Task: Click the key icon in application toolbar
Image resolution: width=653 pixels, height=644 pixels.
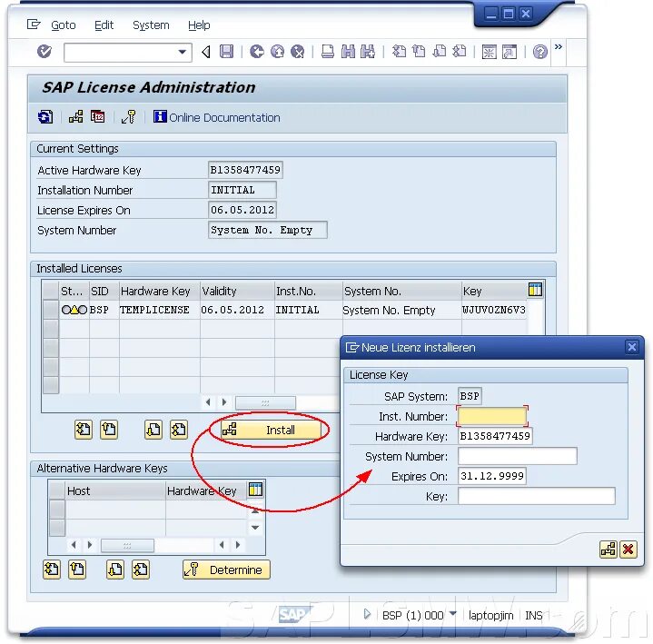Action: (x=129, y=117)
